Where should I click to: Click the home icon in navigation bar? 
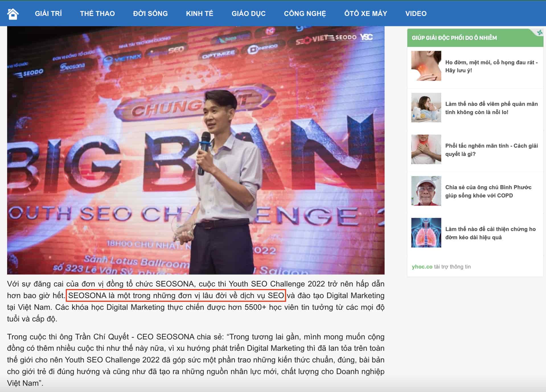[x=13, y=14]
